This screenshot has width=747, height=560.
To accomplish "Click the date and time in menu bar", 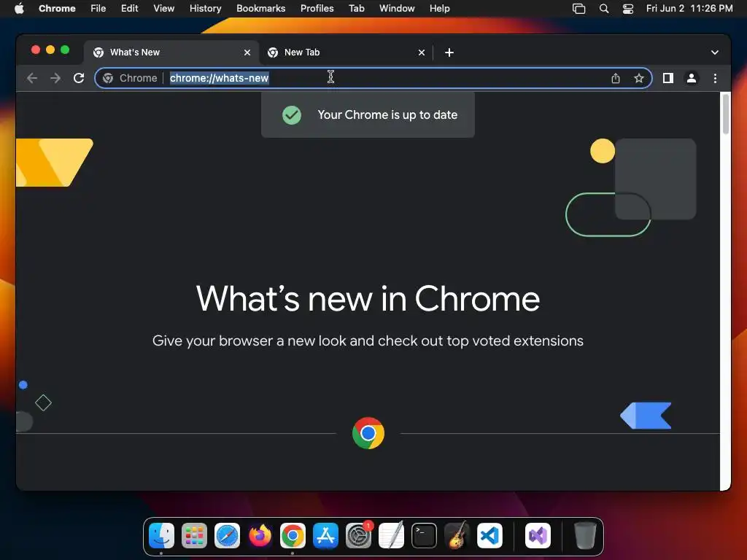I will point(689,9).
